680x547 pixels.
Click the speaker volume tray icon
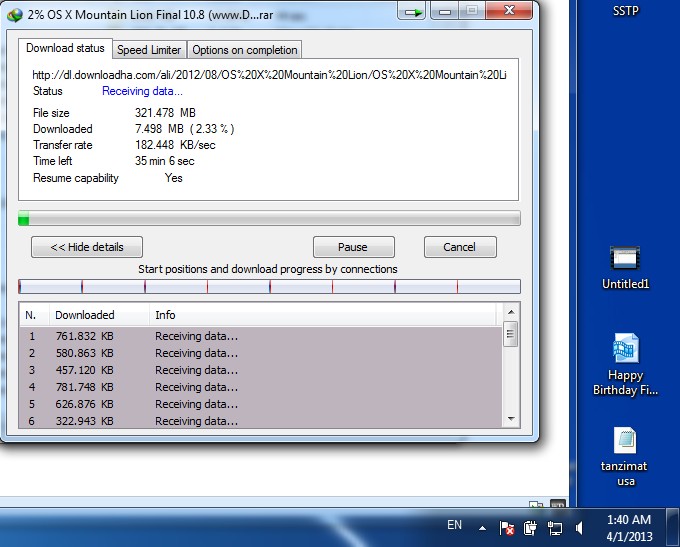[x=579, y=528]
